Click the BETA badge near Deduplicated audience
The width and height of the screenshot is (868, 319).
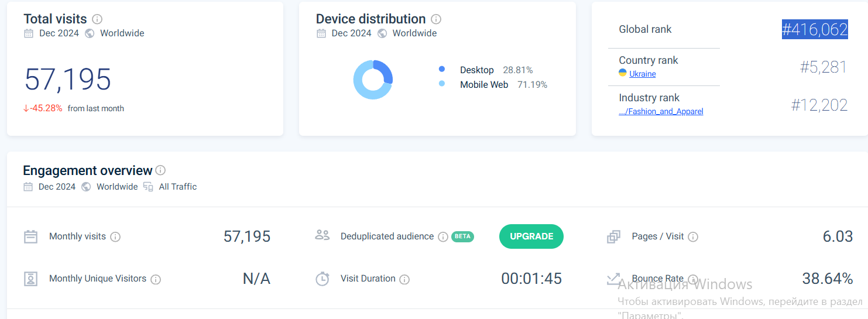point(462,236)
